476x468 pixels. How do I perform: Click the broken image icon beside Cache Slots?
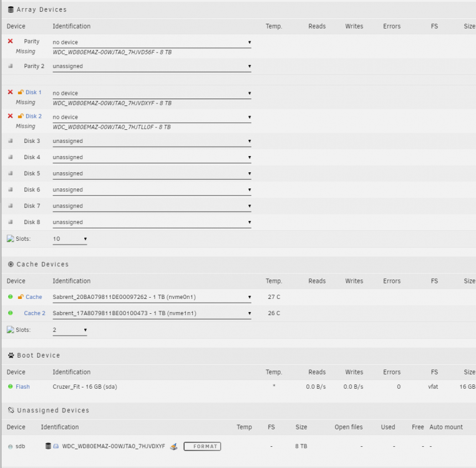[11, 330]
